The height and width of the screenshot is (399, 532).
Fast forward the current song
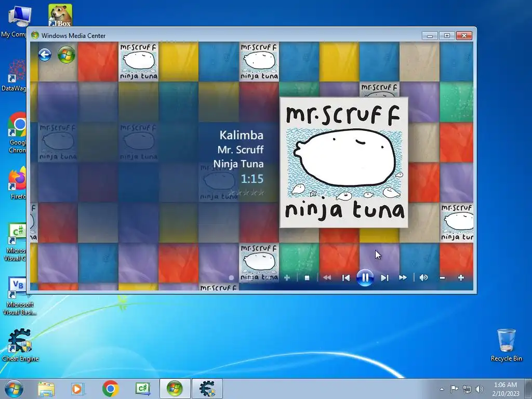[403, 278]
